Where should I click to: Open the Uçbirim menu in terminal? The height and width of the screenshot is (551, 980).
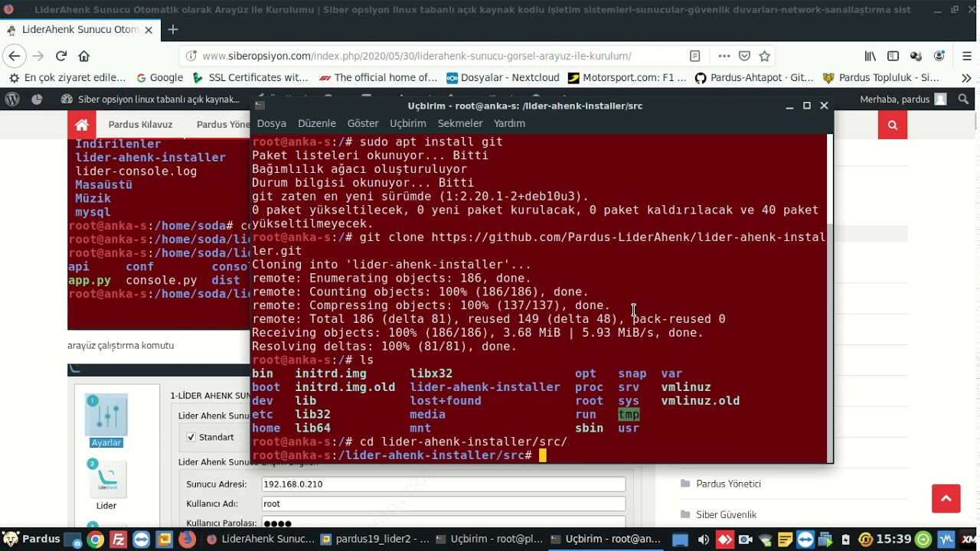(x=407, y=123)
